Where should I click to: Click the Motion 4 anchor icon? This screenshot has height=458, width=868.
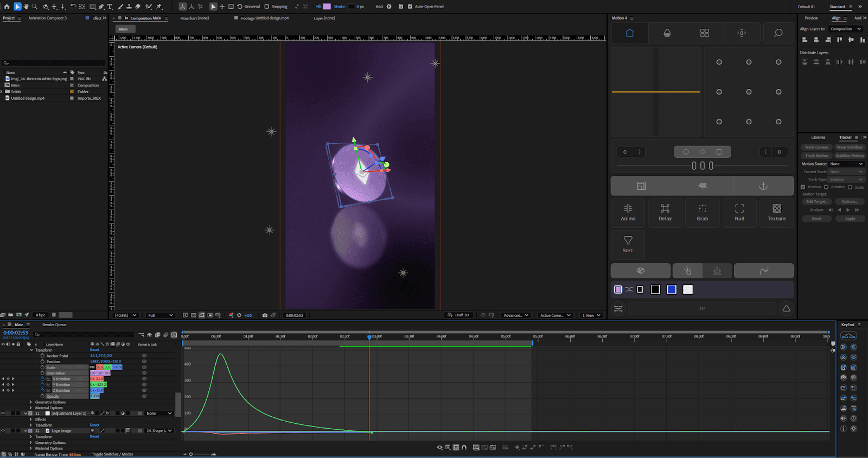[763, 186]
